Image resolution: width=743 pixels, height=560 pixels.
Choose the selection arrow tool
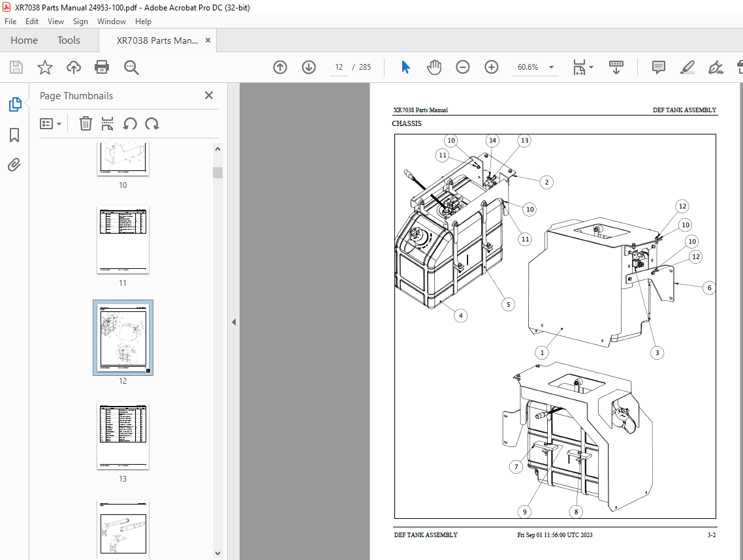point(405,67)
